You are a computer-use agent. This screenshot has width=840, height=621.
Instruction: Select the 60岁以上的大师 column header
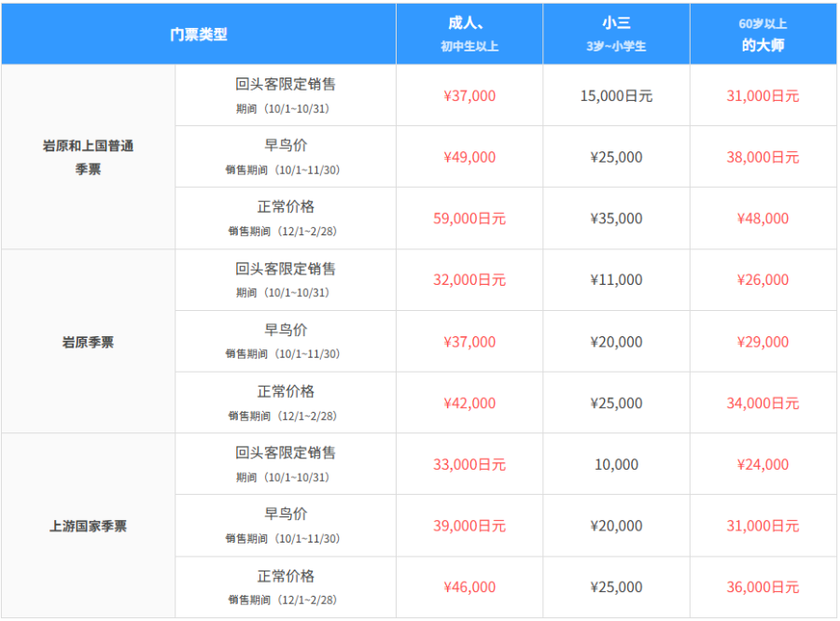763,35
